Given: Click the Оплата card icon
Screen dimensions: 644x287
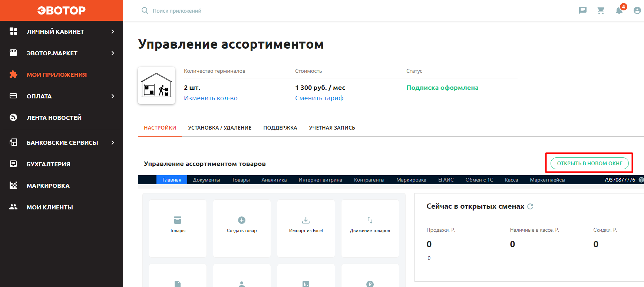Looking at the screenshot, I should click(x=13, y=96).
